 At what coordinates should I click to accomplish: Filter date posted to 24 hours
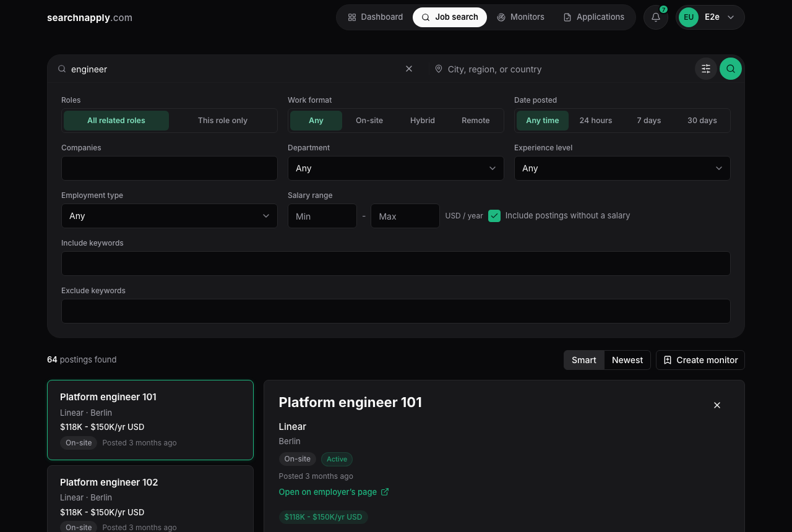[596, 121]
